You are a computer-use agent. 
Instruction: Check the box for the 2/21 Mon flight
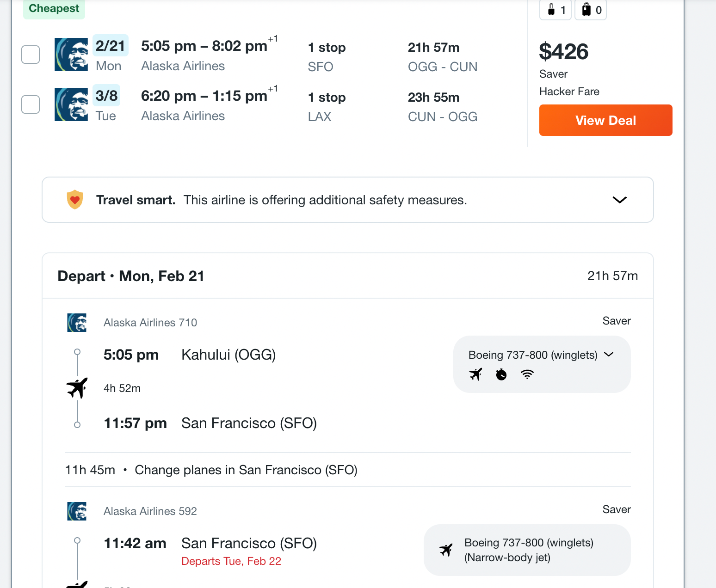pyautogui.click(x=31, y=55)
